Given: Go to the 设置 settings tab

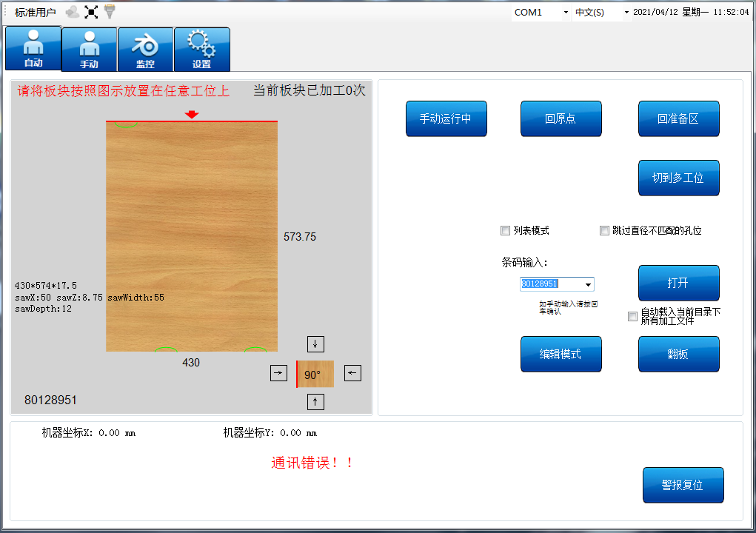Looking at the screenshot, I should [201, 50].
